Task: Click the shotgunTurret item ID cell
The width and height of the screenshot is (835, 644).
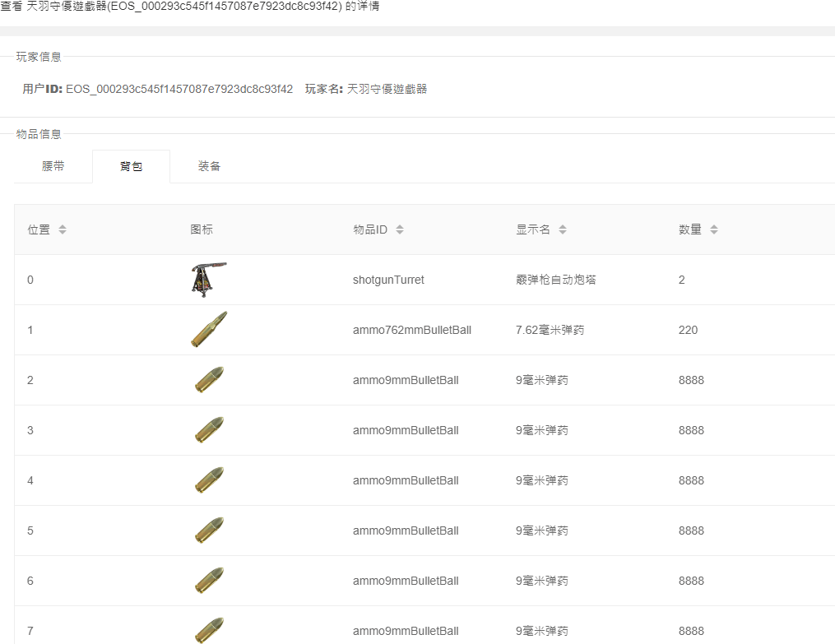Action: [x=388, y=280]
